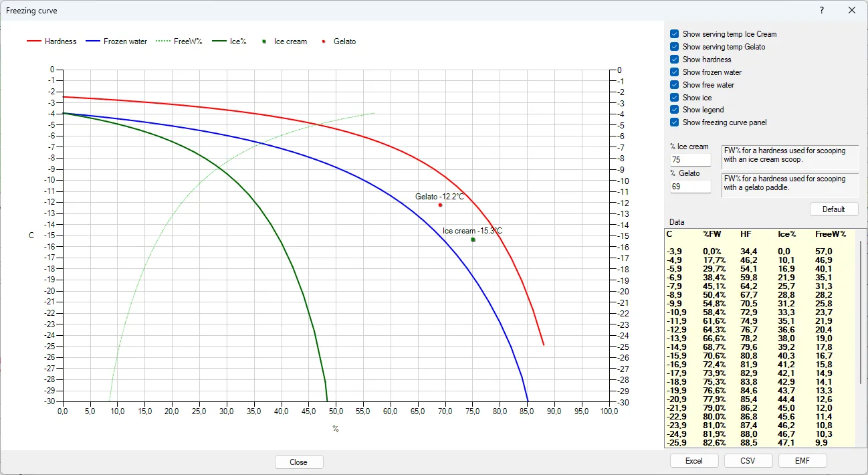Click the % Ice cream input field
868x475 pixels.
(x=691, y=160)
